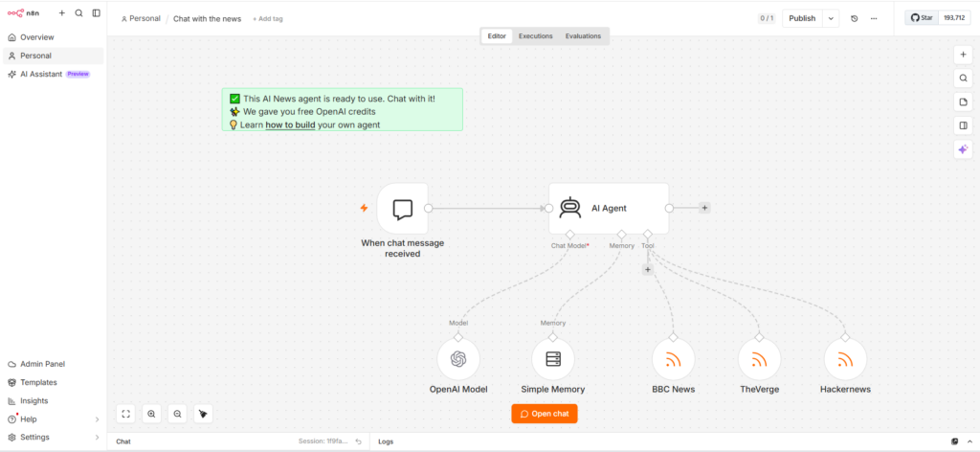Image resolution: width=980 pixels, height=452 pixels.
Task: Open Insights
Action: point(54,400)
